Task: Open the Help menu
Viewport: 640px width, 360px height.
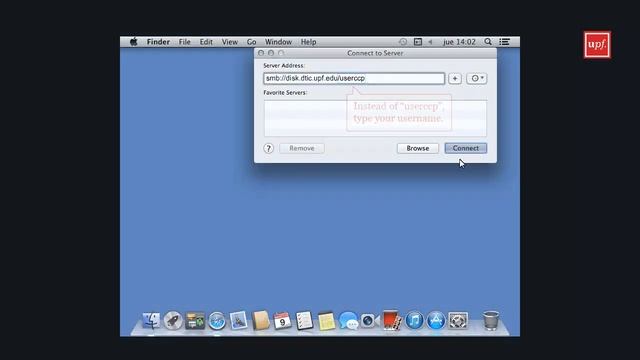Action: [309, 42]
